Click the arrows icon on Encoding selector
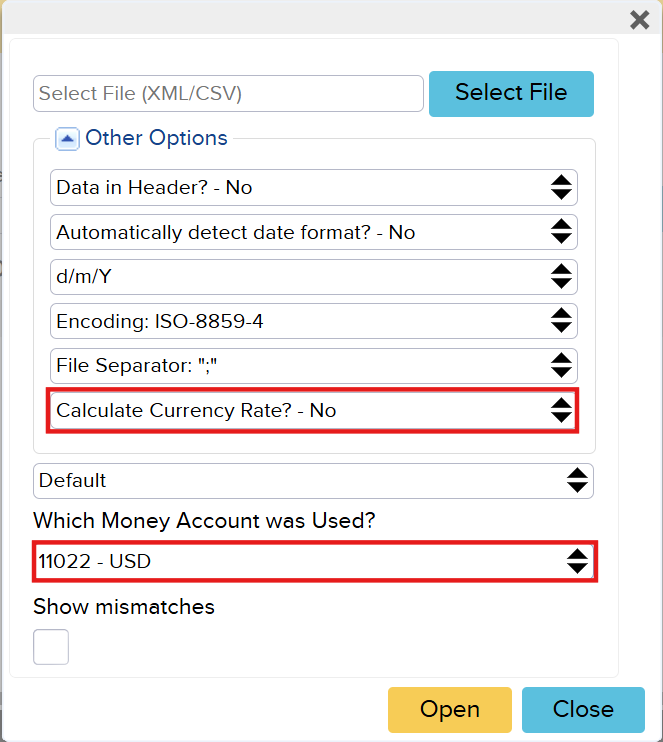This screenshot has width=663, height=742. [x=561, y=322]
